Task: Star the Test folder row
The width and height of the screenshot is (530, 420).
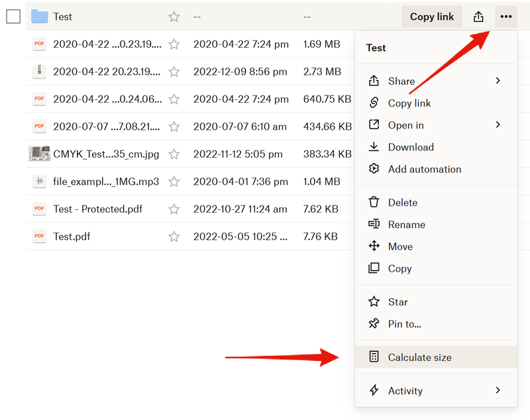Action: (174, 17)
